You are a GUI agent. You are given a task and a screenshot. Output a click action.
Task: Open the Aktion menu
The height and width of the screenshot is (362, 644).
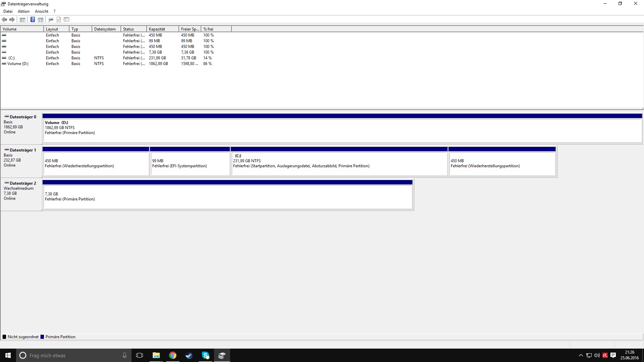coord(23,11)
